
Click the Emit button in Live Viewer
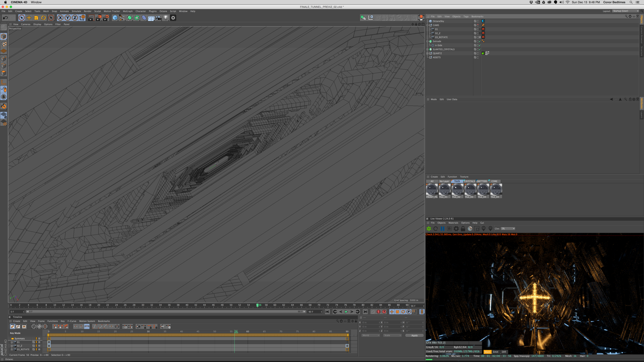pos(495,352)
